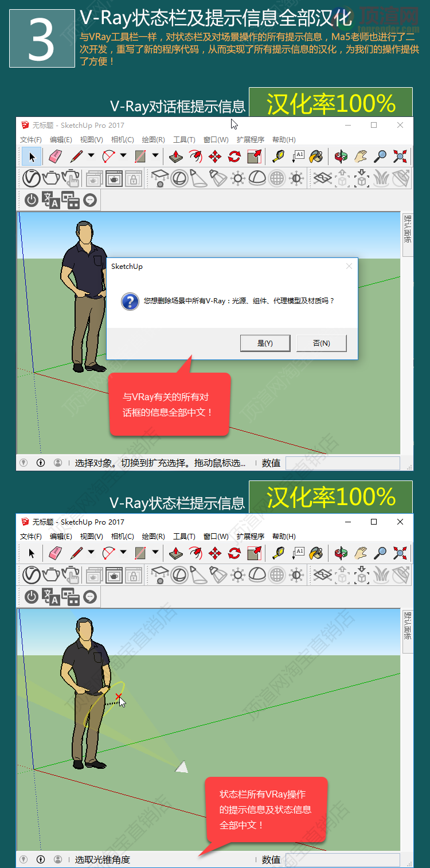430x868 pixels.
Task: Add V-Ray IES light in the spotlight-cone window
Action: click(218, 575)
